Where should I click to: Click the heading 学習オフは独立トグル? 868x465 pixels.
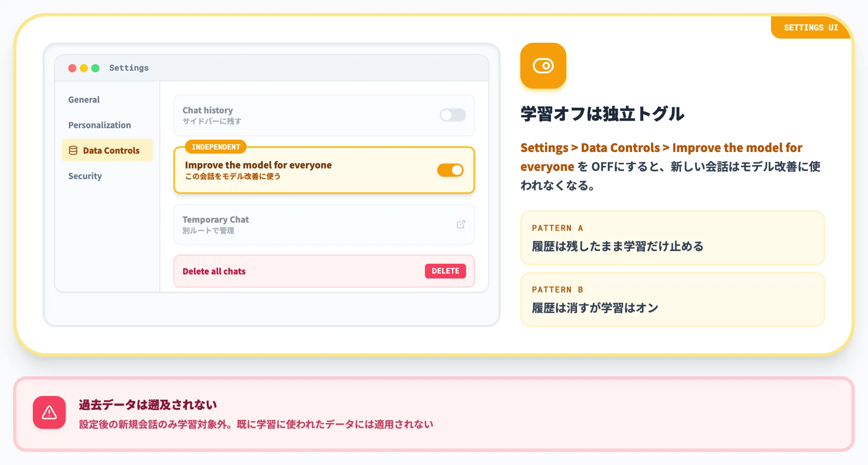coord(603,114)
